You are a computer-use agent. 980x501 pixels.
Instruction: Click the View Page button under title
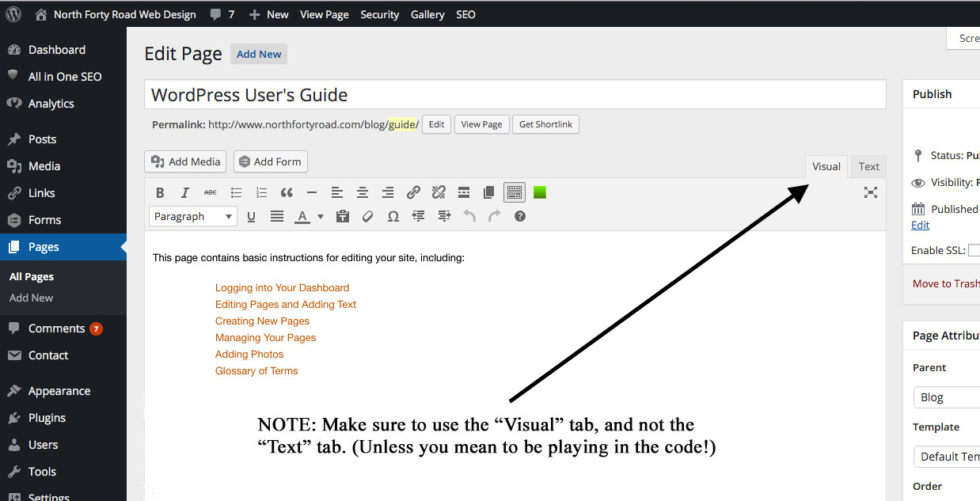coord(481,124)
